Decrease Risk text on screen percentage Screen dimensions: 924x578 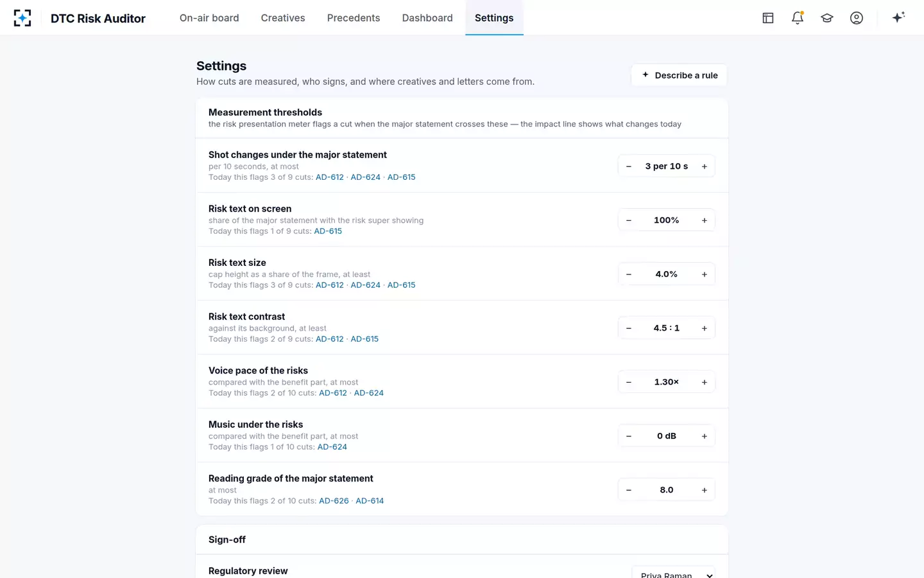tap(629, 220)
